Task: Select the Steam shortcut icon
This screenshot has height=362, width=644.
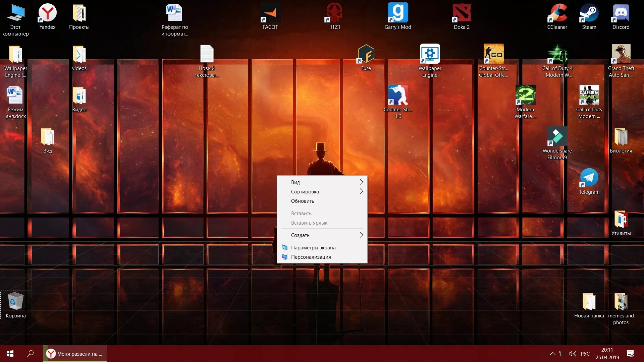Action: [589, 17]
